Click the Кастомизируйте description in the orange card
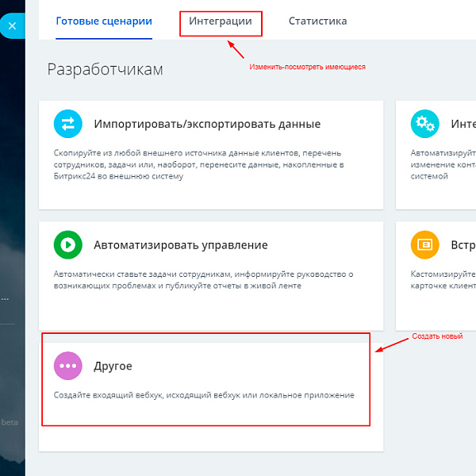This screenshot has width=476, height=476. pos(443,279)
